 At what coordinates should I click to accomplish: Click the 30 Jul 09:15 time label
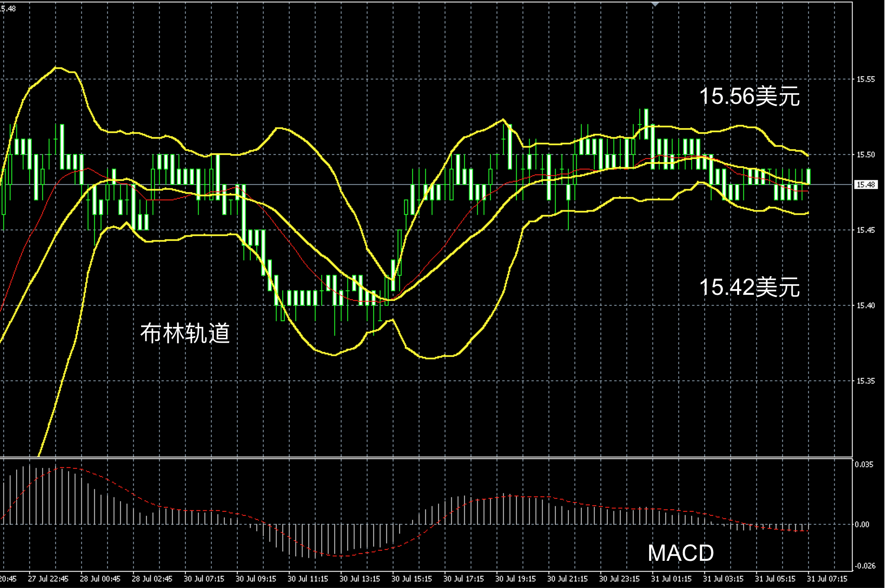(x=256, y=579)
